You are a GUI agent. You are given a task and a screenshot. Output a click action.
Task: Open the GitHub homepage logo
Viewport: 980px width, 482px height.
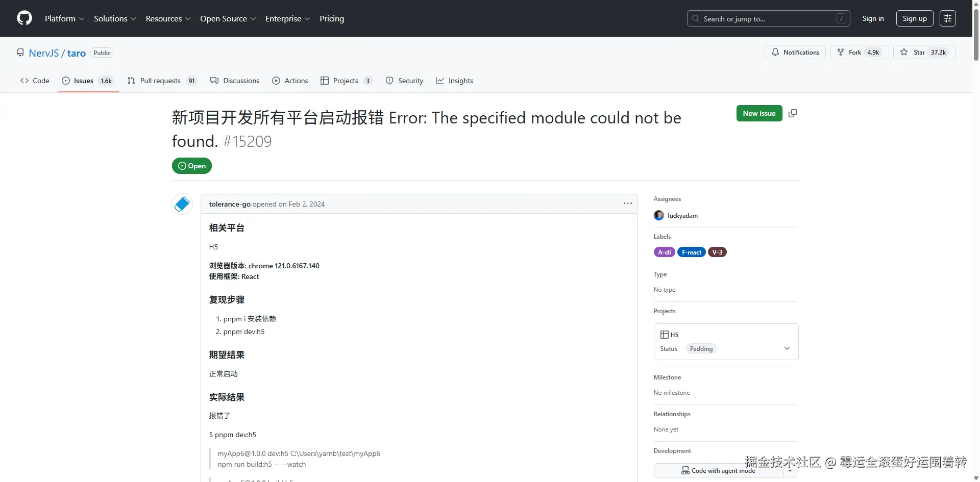point(24,18)
